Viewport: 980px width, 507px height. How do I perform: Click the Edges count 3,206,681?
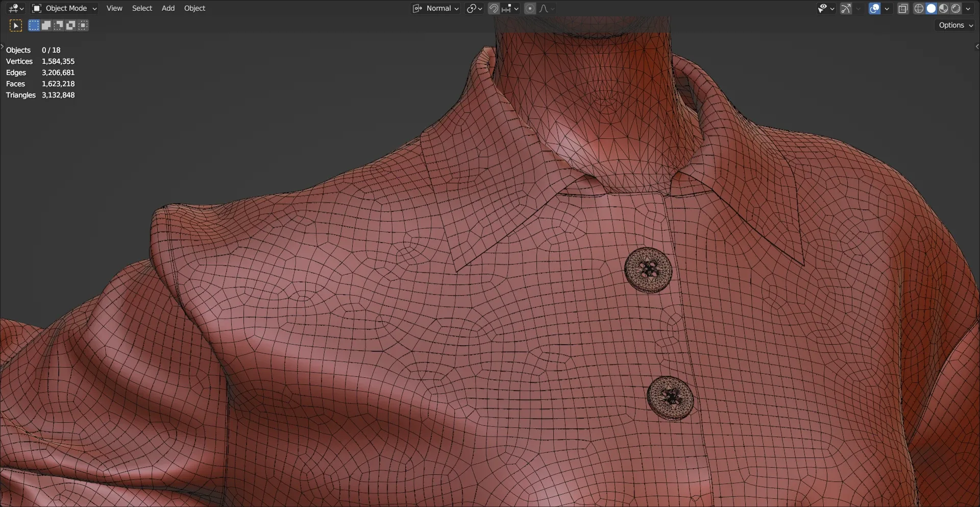[x=58, y=73]
